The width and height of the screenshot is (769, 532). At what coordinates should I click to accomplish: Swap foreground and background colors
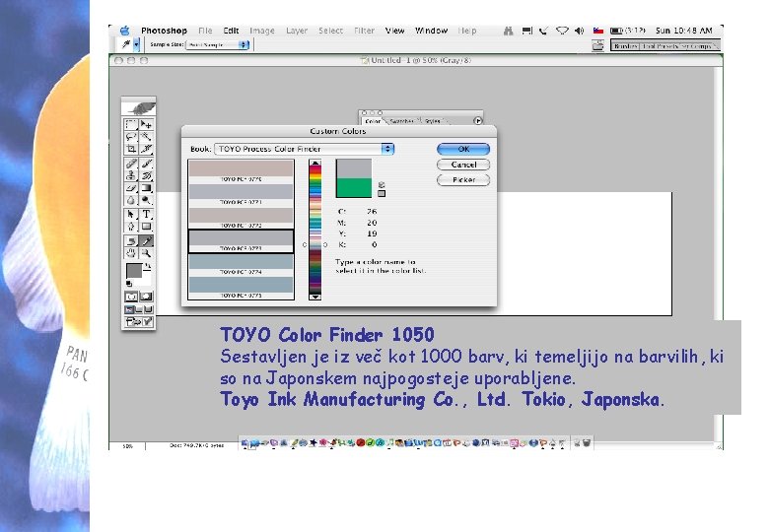click(x=147, y=267)
